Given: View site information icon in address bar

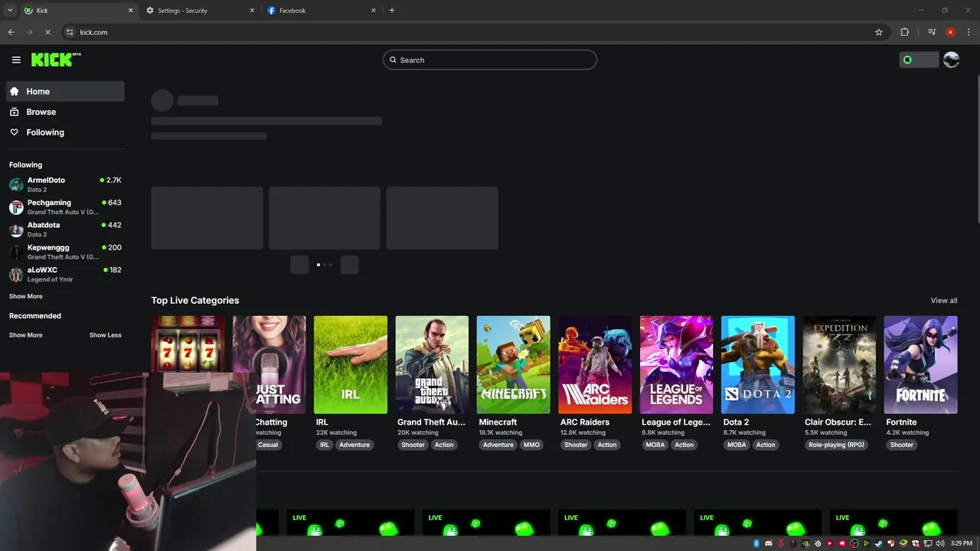Looking at the screenshot, I should 70,32.
